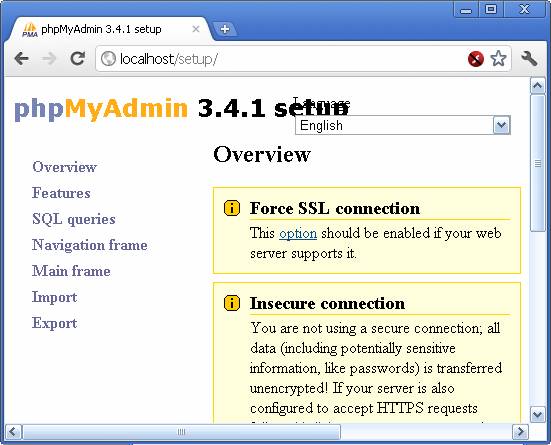Screen dimensions: 551x445
Task: Open the SQL queries menu item
Action: (74, 219)
